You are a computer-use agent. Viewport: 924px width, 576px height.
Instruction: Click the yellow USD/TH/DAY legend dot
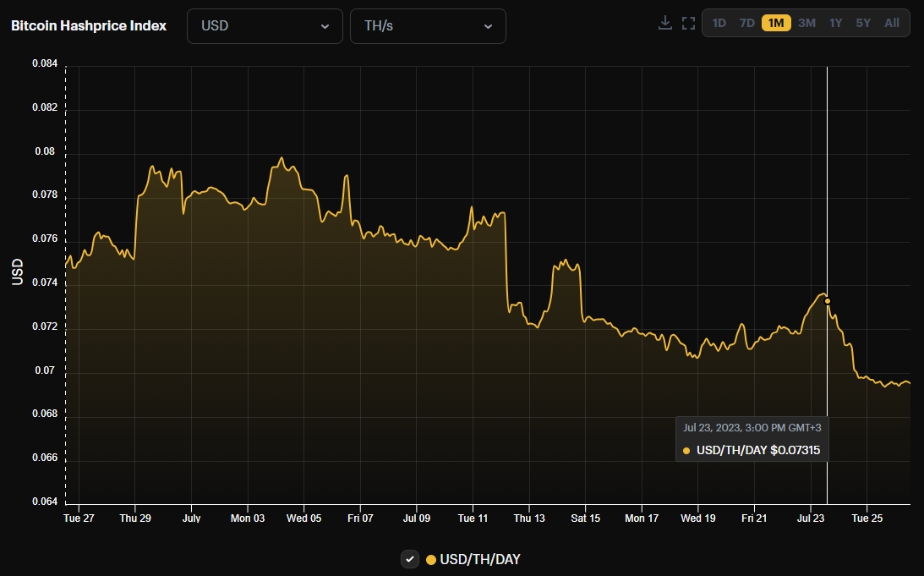pos(431,559)
